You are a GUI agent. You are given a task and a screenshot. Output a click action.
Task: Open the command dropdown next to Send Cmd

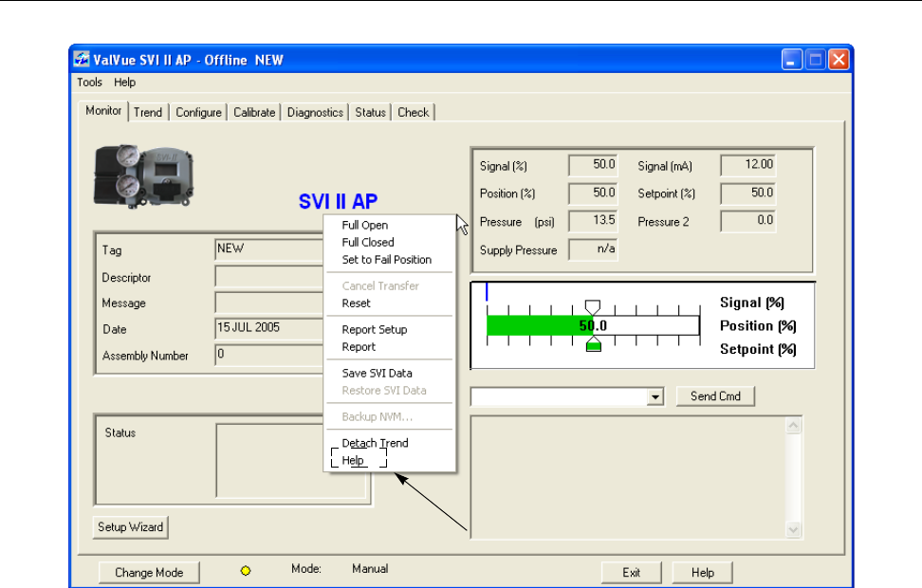(655, 396)
